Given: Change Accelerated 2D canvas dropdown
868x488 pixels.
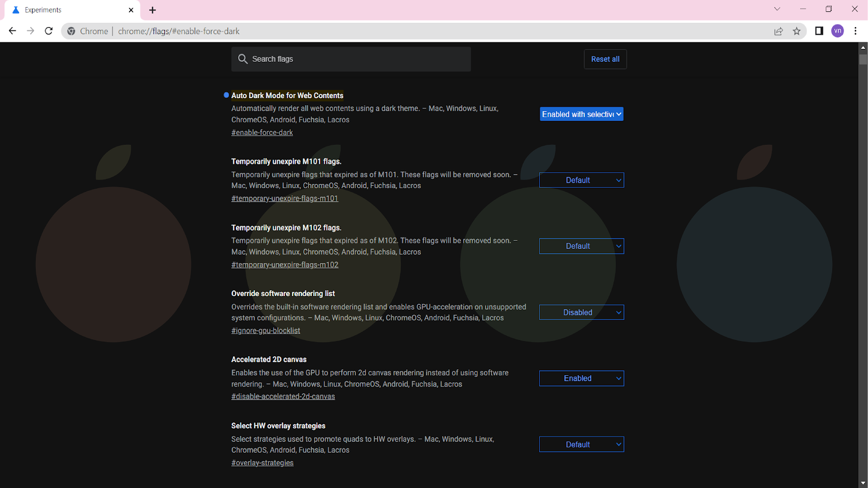Looking at the screenshot, I should point(582,378).
